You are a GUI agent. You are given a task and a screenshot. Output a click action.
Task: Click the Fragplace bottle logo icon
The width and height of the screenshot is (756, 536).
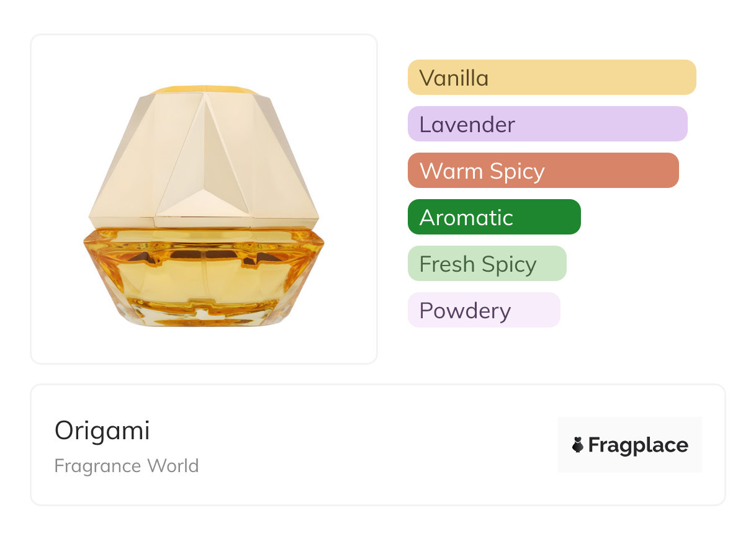578,445
